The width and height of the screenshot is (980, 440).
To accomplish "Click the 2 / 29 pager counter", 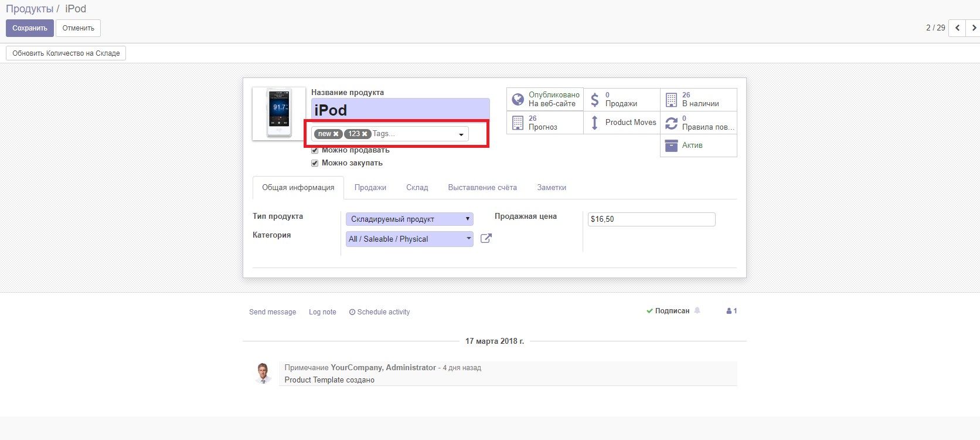I will (935, 28).
